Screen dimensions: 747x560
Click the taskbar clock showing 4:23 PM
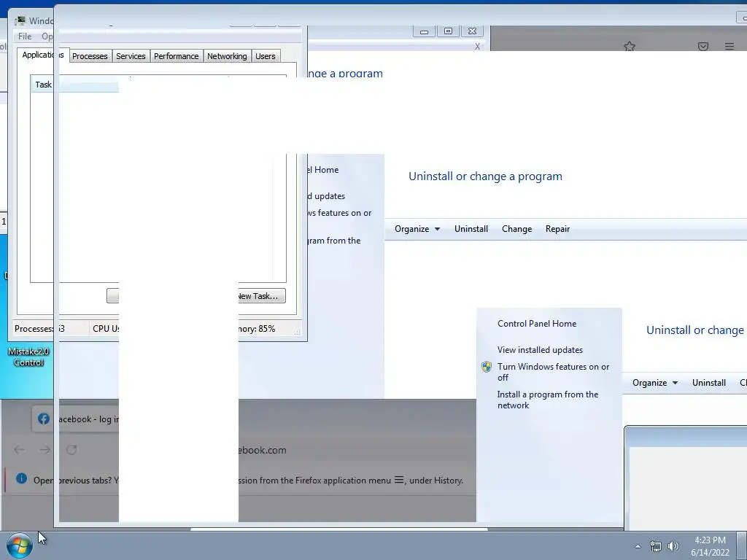click(x=710, y=546)
